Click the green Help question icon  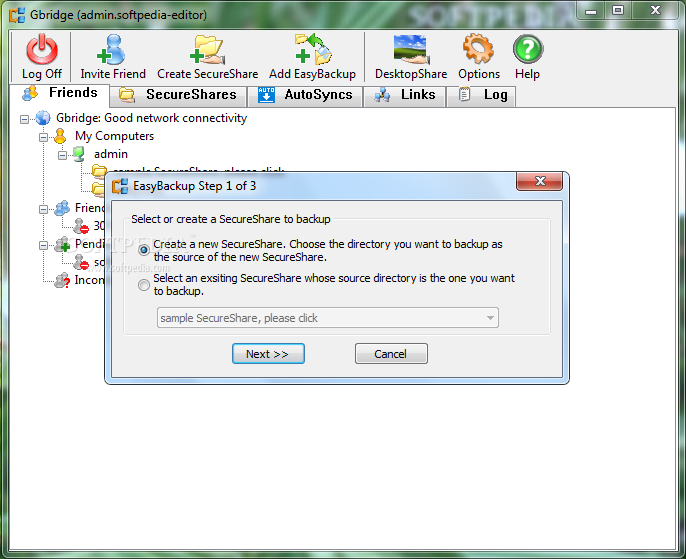point(528,49)
